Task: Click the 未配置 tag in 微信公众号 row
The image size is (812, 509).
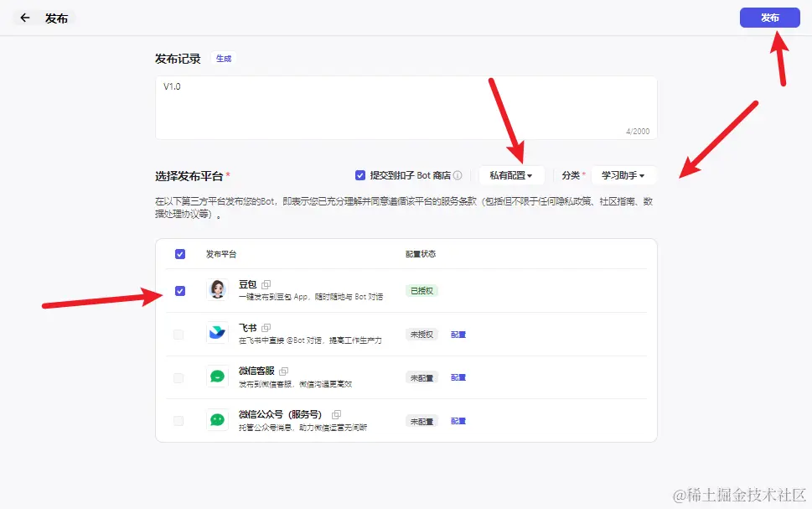Action: (422, 422)
